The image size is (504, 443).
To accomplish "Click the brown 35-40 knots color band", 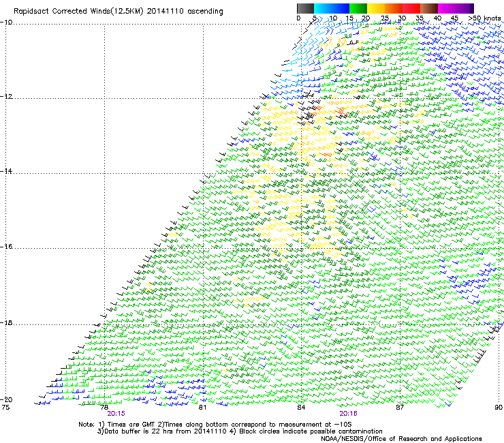I will tap(429, 8).
